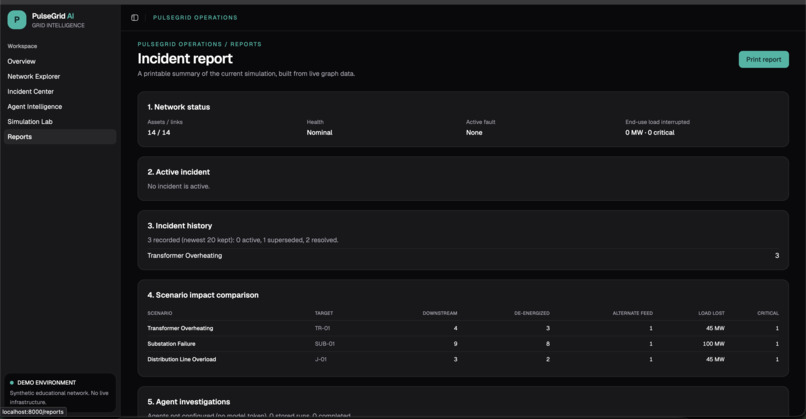Click the incident history summary line
This screenshot has width=806, height=419.
pyautogui.click(x=243, y=240)
